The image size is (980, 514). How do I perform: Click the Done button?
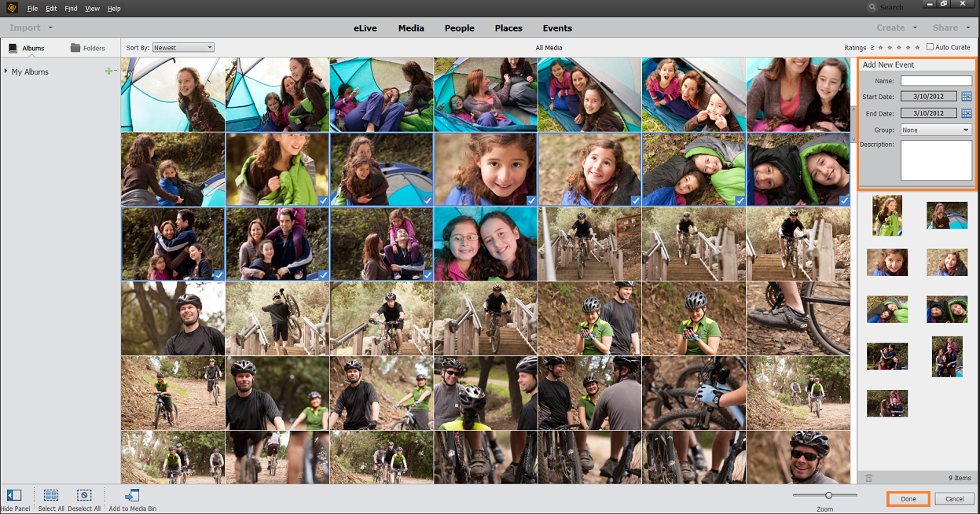[x=908, y=499]
